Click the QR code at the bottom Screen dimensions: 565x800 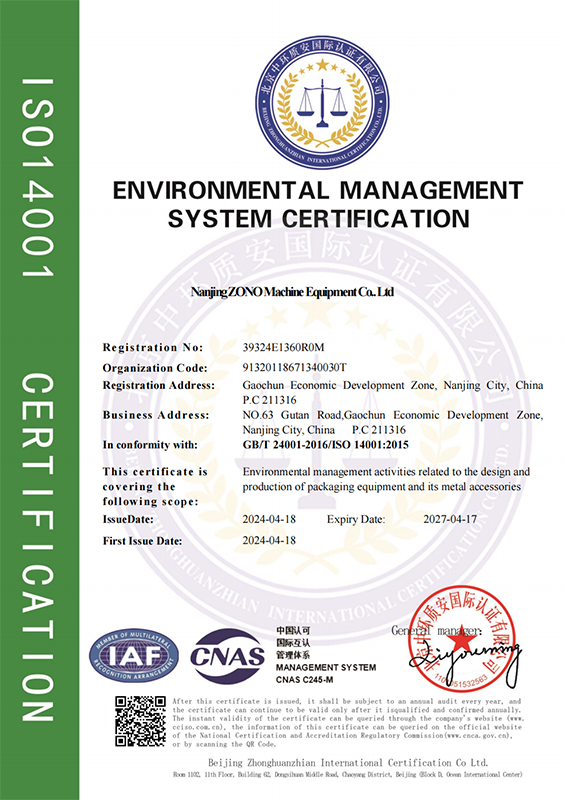(x=140, y=721)
